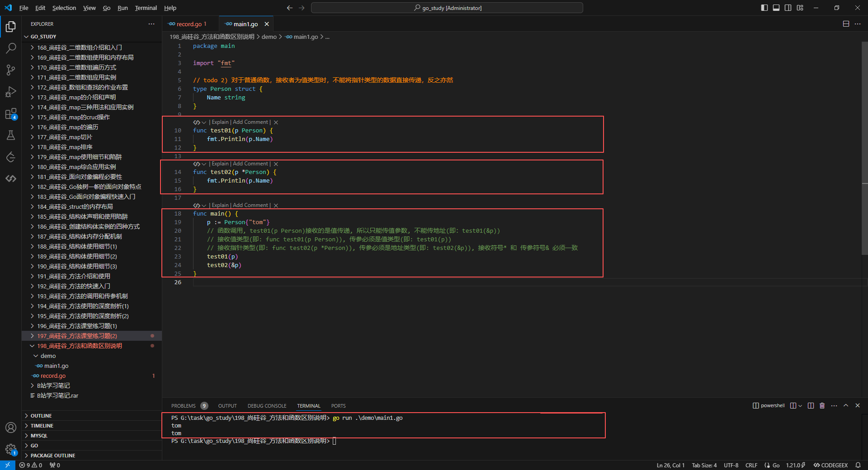
Task: Close the main1.go editor tab
Action: 267,24
